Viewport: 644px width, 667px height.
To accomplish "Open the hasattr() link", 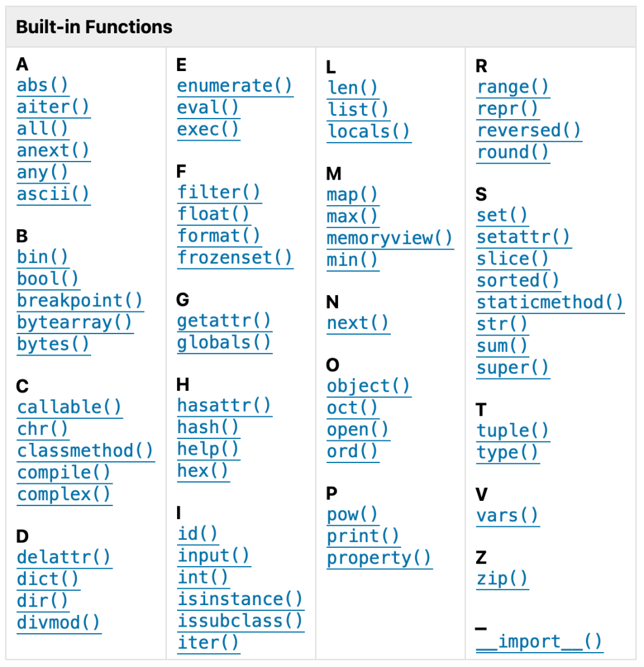I will tap(224, 406).
